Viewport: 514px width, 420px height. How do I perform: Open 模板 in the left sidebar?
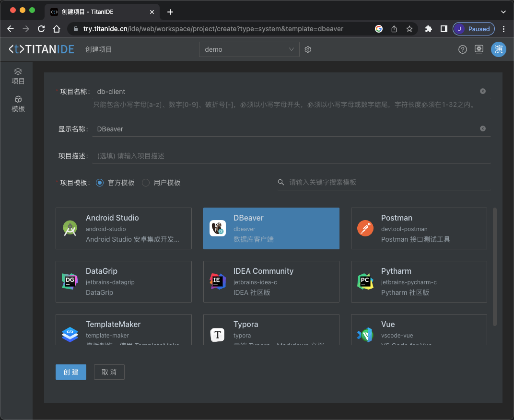coord(18,104)
